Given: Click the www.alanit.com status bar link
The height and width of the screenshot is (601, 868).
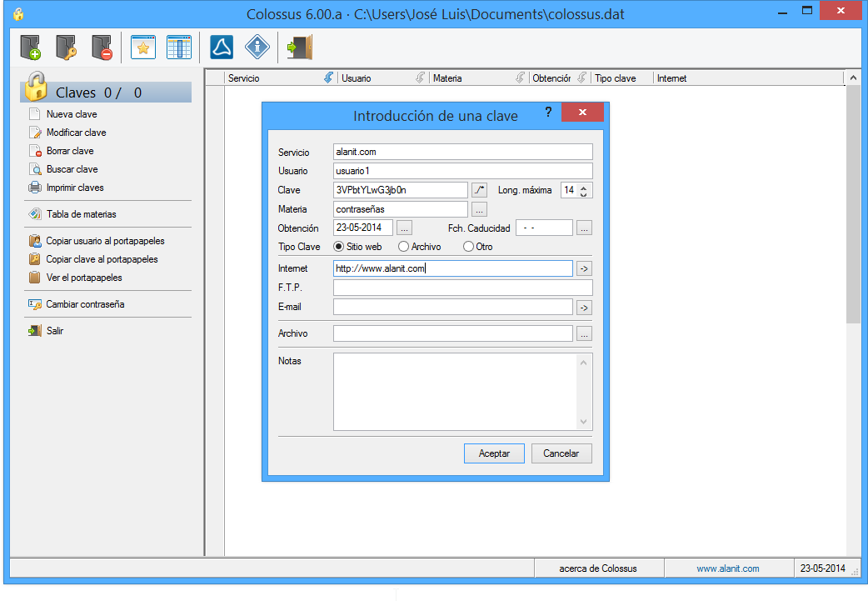Looking at the screenshot, I should [727, 568].
